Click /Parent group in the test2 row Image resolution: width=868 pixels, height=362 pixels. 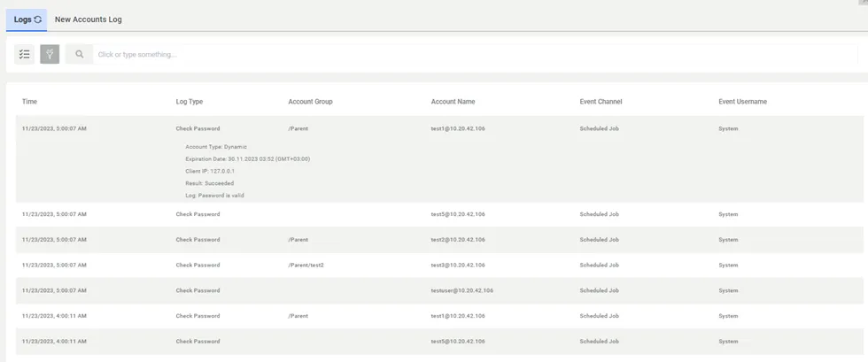(298, 240)
